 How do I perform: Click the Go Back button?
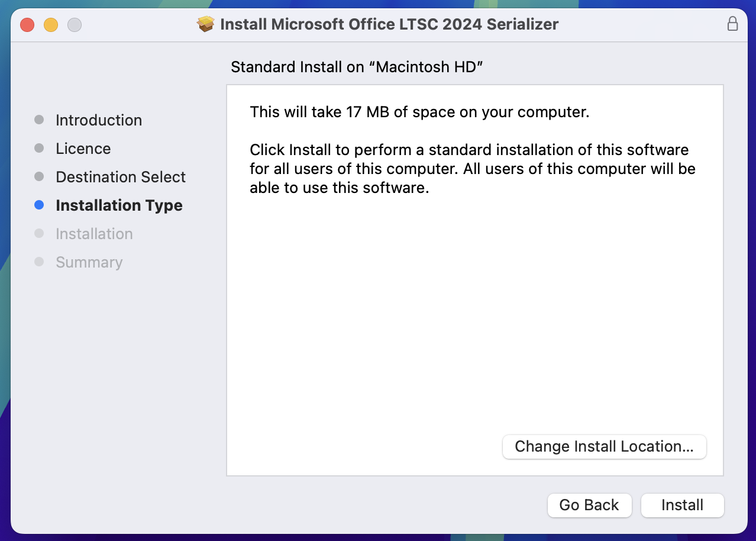point(589,505)
